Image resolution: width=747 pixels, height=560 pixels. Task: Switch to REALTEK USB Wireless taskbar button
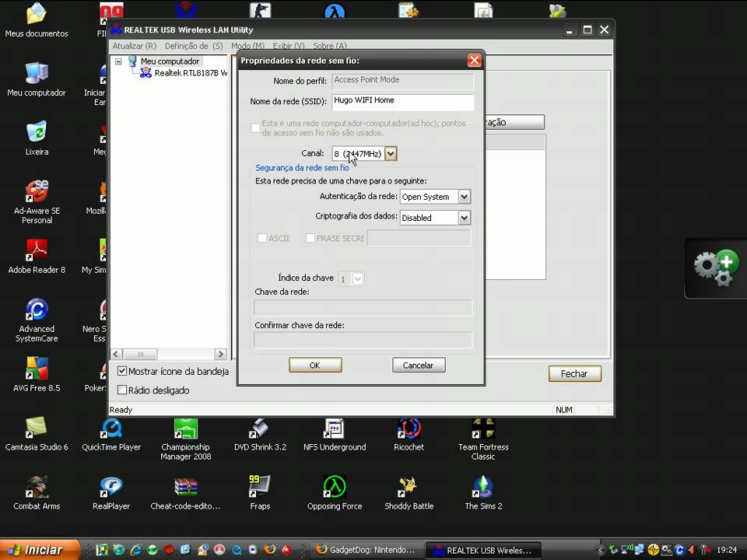tap(483, 550)
